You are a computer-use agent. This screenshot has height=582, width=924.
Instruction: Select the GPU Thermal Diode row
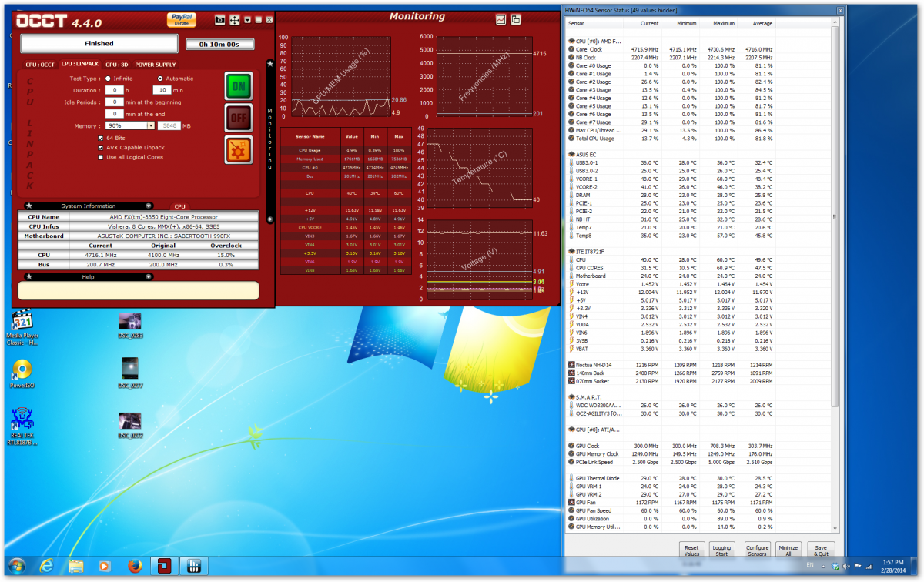pyautogui.click(x=670, y=478)
